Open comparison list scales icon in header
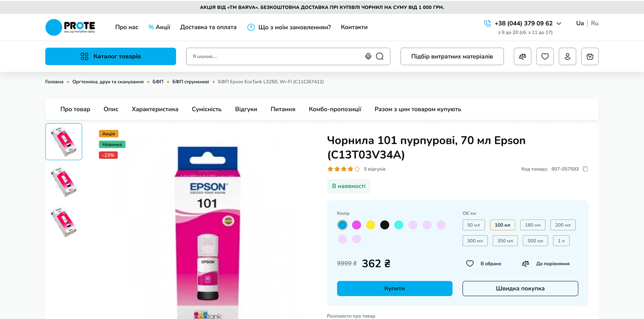 [522, 56]
